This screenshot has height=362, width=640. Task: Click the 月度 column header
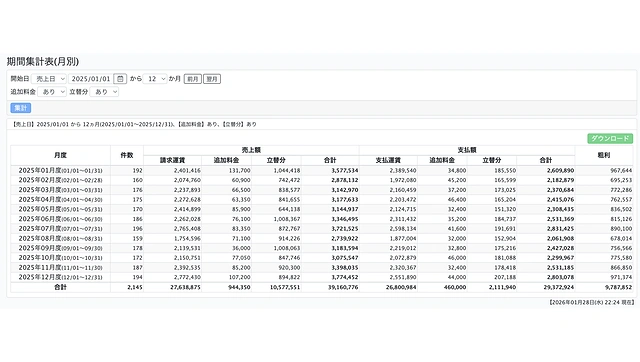pos(60,155)
